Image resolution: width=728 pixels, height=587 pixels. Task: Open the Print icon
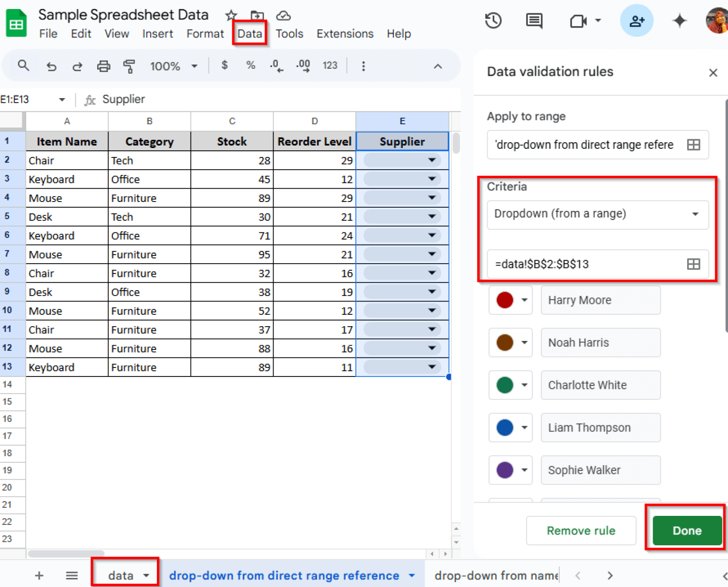(103, 66)
